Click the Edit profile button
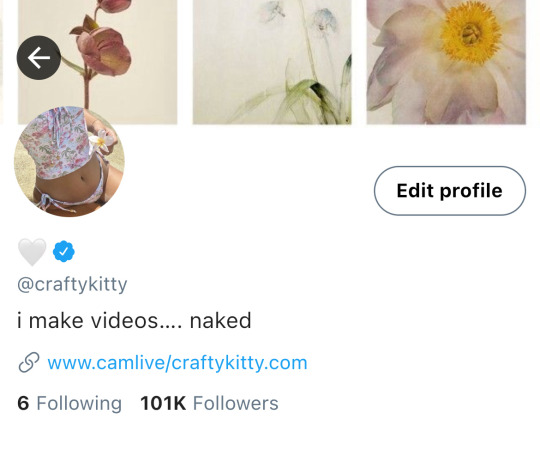Screen dimensions: 540x468 point(450,191)
